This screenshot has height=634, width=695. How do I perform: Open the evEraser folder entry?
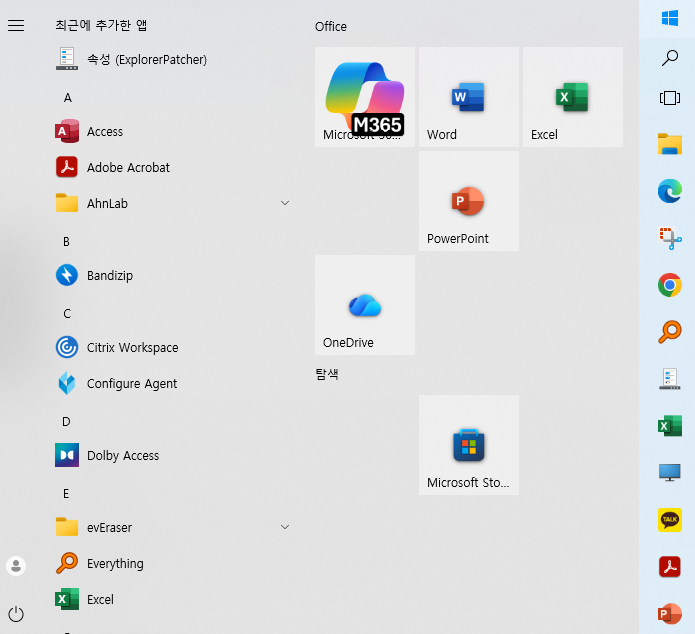[173, 527]
